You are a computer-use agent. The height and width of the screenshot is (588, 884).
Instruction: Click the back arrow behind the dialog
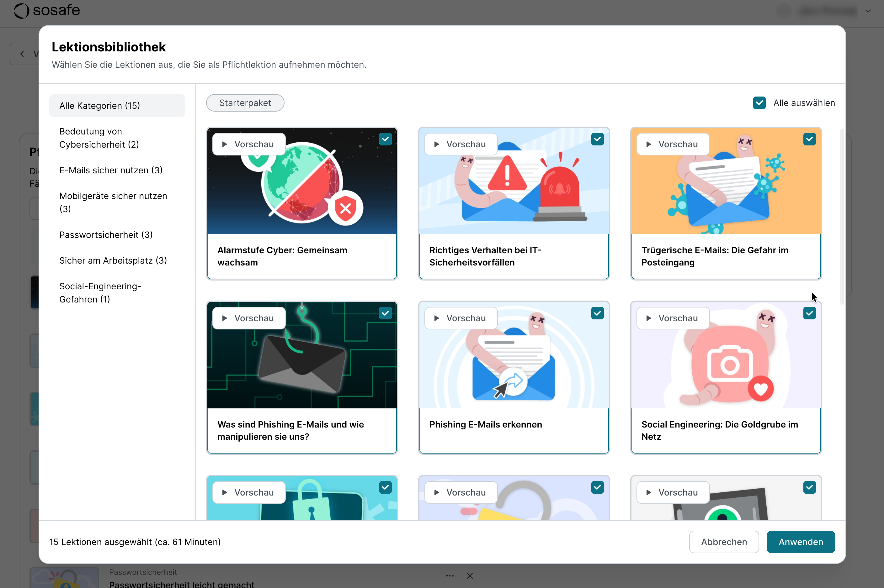(x=22, y=54)
